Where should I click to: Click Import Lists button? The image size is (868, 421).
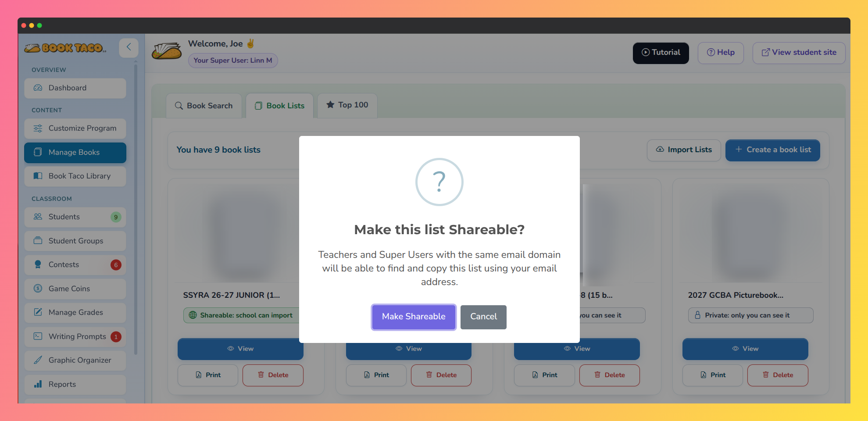[x=684, y=150]
